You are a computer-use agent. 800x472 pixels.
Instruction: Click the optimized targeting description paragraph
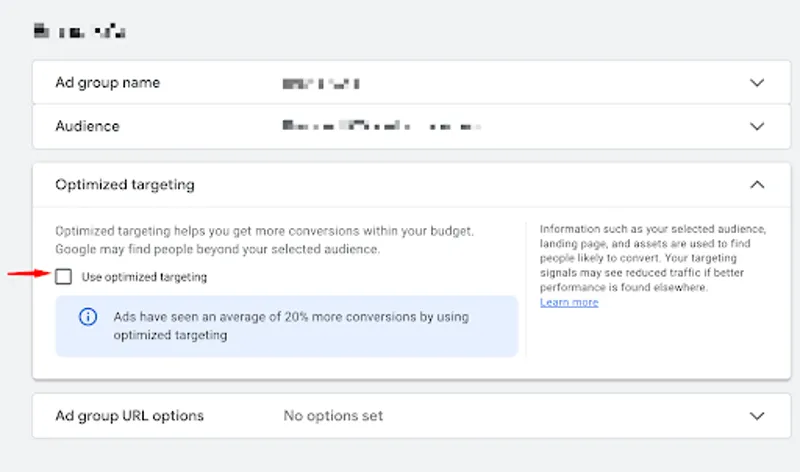(x=264, y=240)
